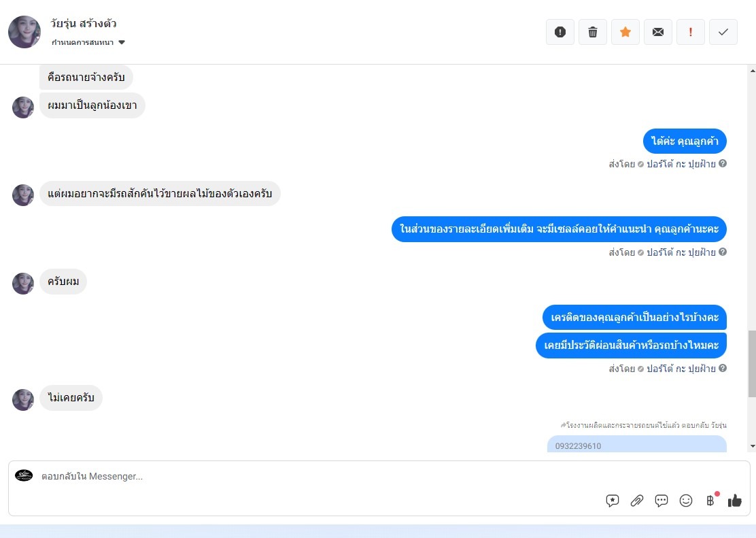Viewport: 756px width, 538px height.
Task: Send a thumbs-up like
Action: pos(735,501)
